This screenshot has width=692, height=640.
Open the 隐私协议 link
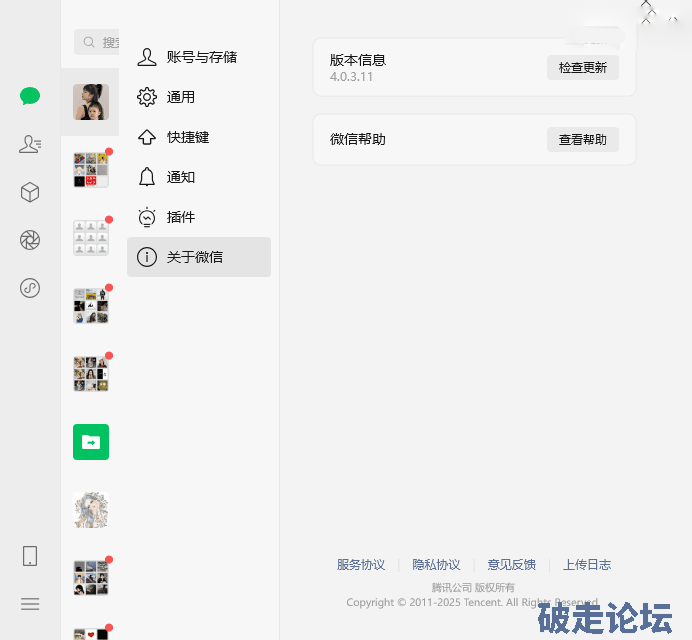[x=436, y=565]
